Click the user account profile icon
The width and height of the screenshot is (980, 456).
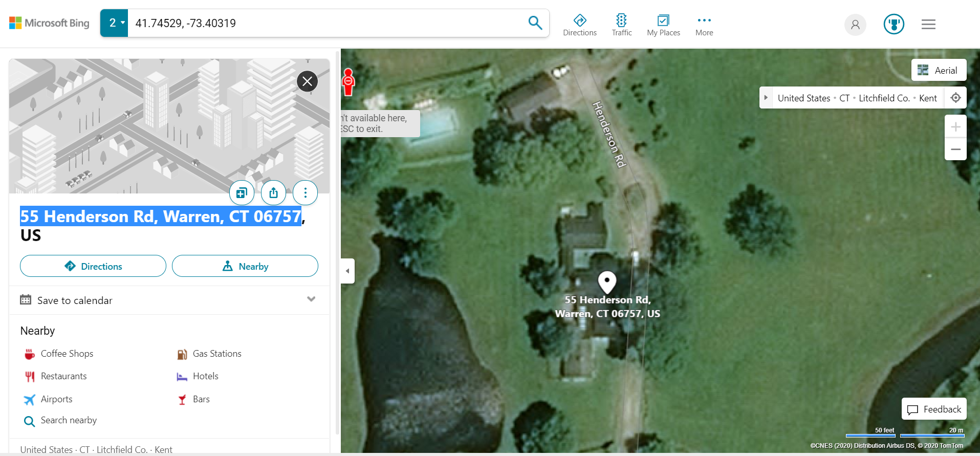coord(855,24)
